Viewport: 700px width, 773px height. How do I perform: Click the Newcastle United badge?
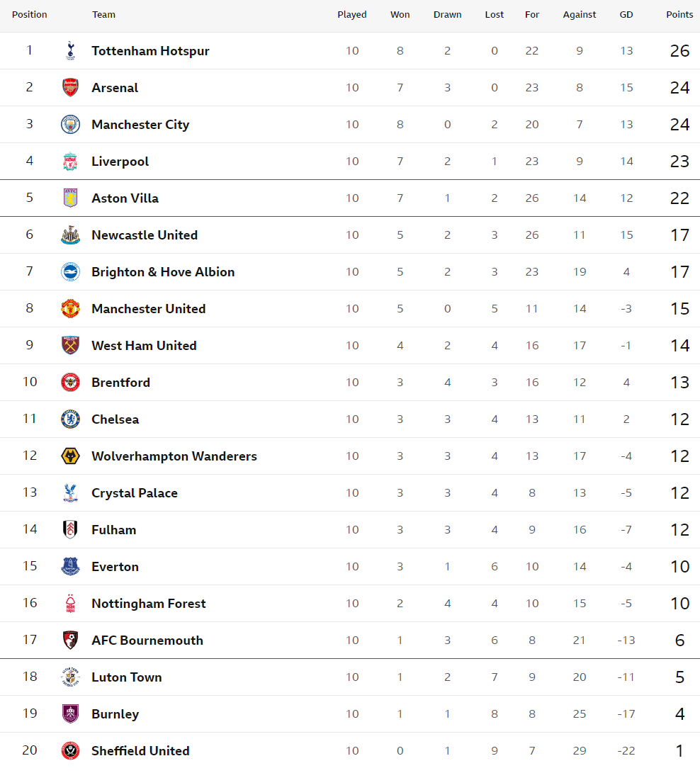click(x=70, y=235)
